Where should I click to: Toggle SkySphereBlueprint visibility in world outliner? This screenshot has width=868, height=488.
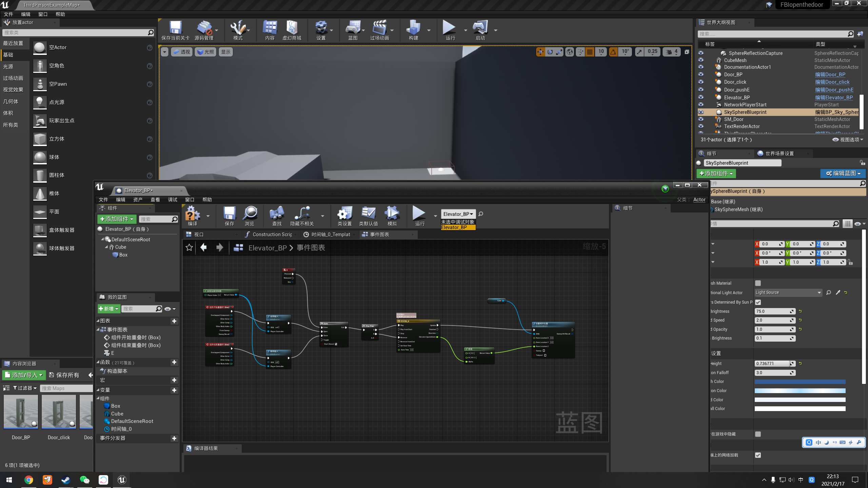[x=701, y=112]
